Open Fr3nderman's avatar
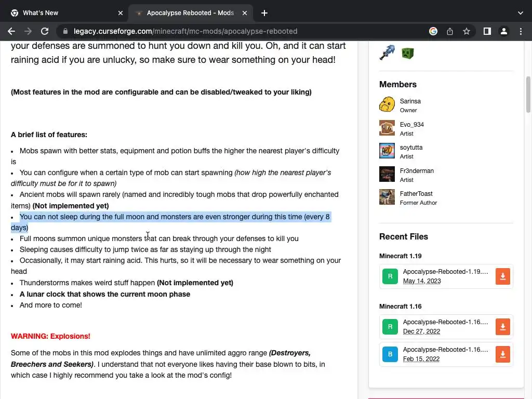The image size is (532, 399). (x=387, y=174)
